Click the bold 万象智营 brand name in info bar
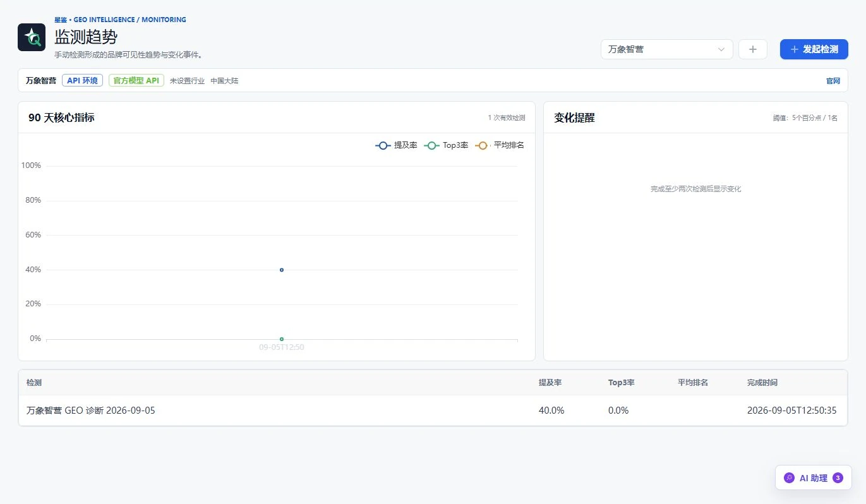This screenshot has height=504, width=866. [41, 81]
